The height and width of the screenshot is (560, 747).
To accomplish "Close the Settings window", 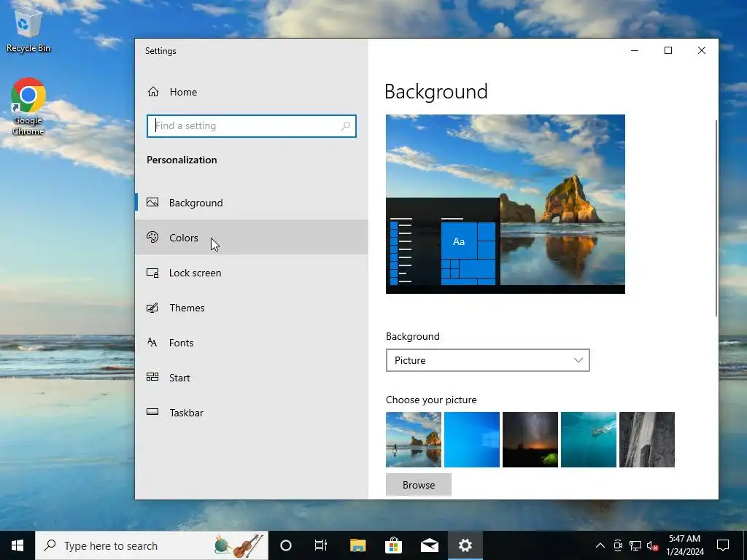I will click(701, 50).
